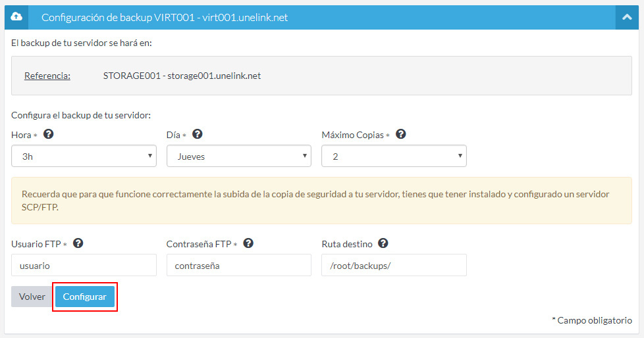644x338 pixels.
Task: Click into the Contraseña FTP text box
Action: (x=238, y=266)
